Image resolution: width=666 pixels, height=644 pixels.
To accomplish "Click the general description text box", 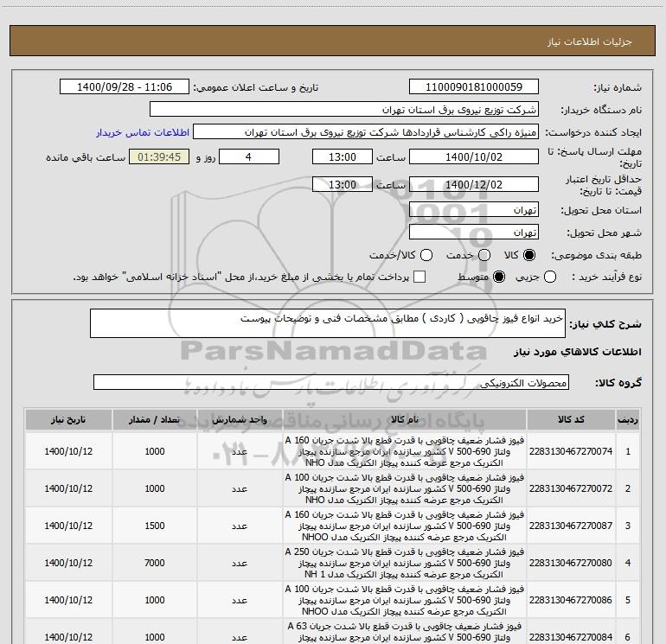I will pyautogui.click(x=328, y=323).
